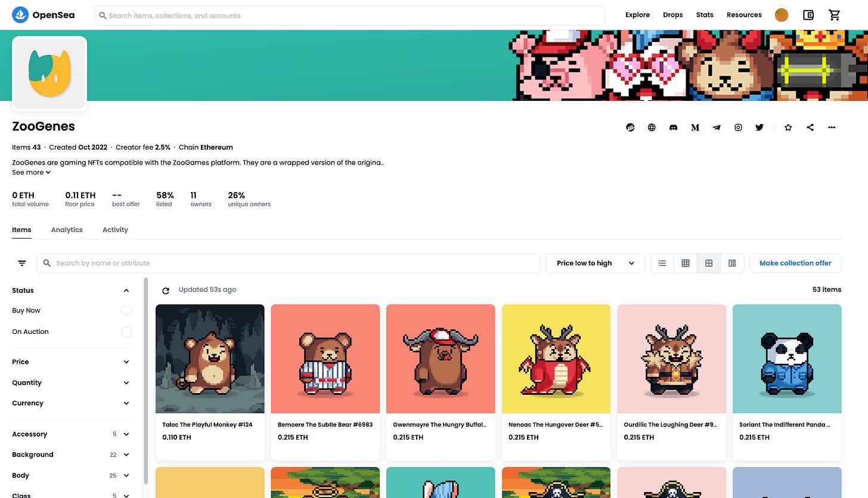Switch to list view
The image size is (868, 498).
click(x=662, y=263)
